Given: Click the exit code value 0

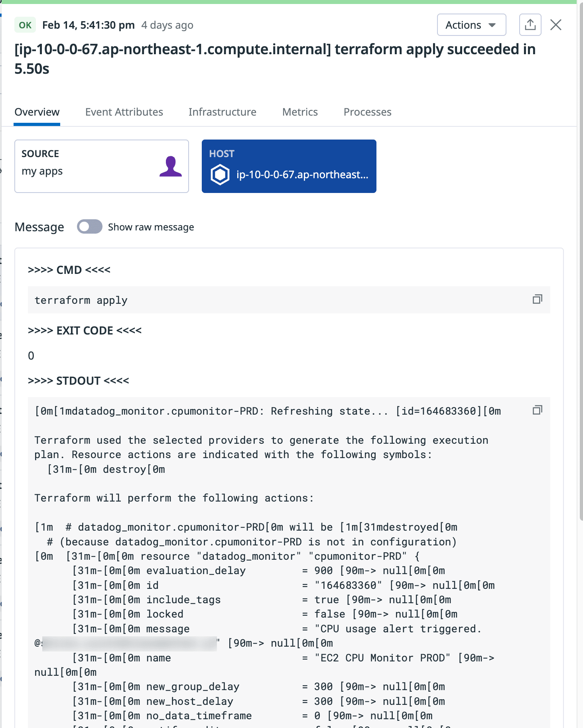Looking at the screenshot, I should [31, 356].
